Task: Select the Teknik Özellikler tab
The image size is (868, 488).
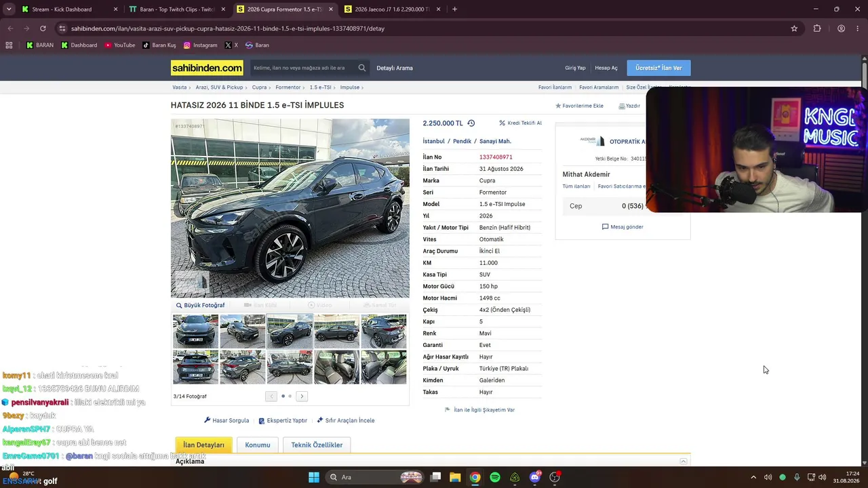Action: [317, 445]
